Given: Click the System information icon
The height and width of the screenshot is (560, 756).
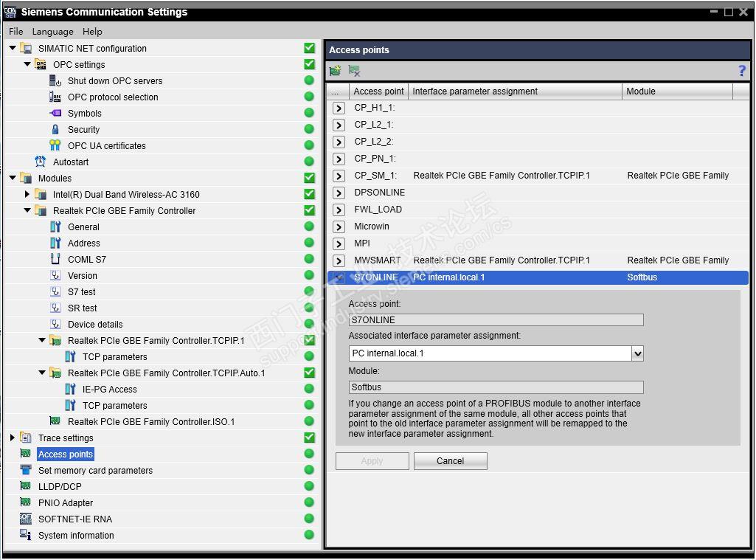Looking at the screenshot, I should coord(26,535).
